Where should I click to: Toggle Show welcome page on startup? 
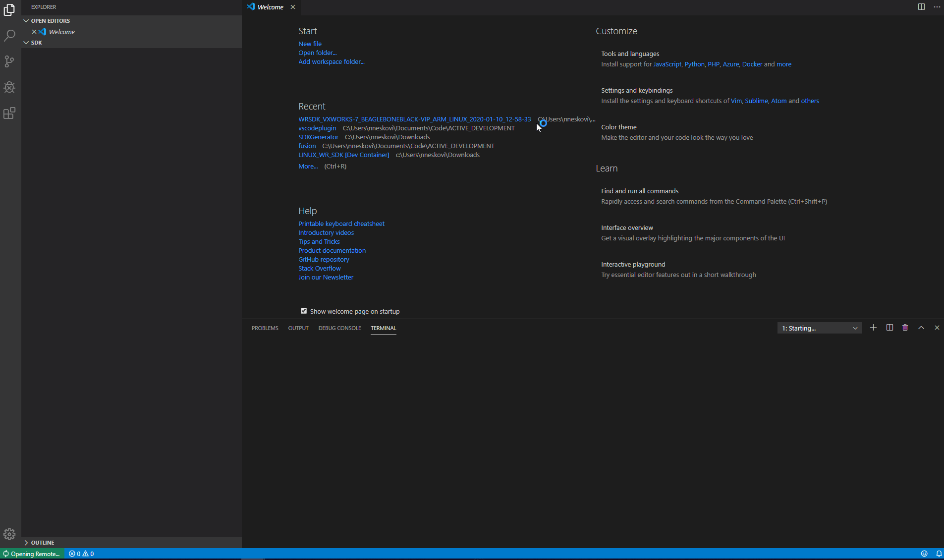[x=304, y=311]
